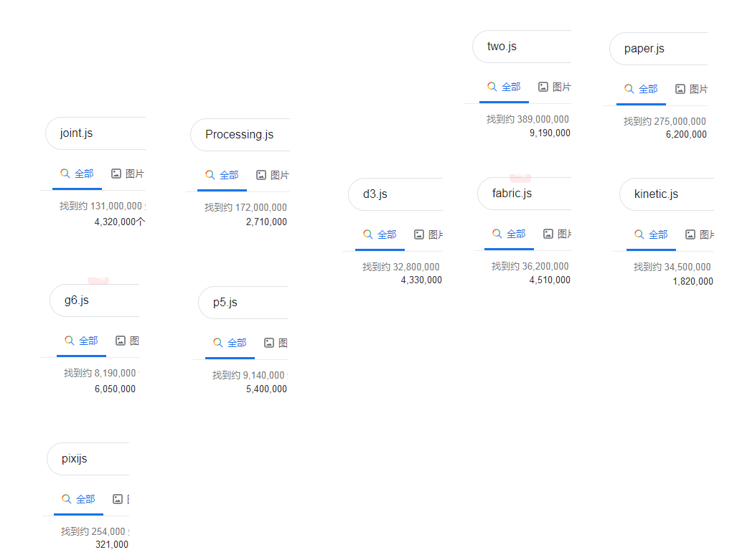
Task: Click the image icon under kinetic.js search
Action: pyautogui.click(x=690, y=234)
